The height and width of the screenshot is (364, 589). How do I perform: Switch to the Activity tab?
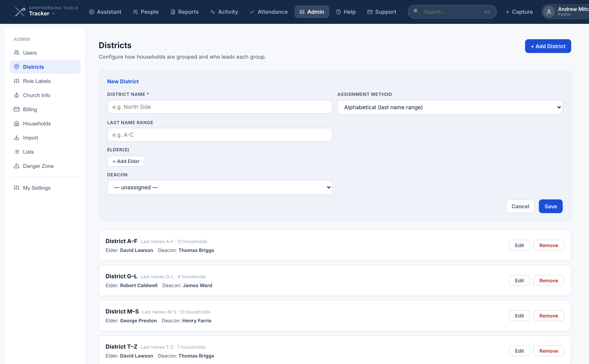pyautogui.click(x=224, y=12)
